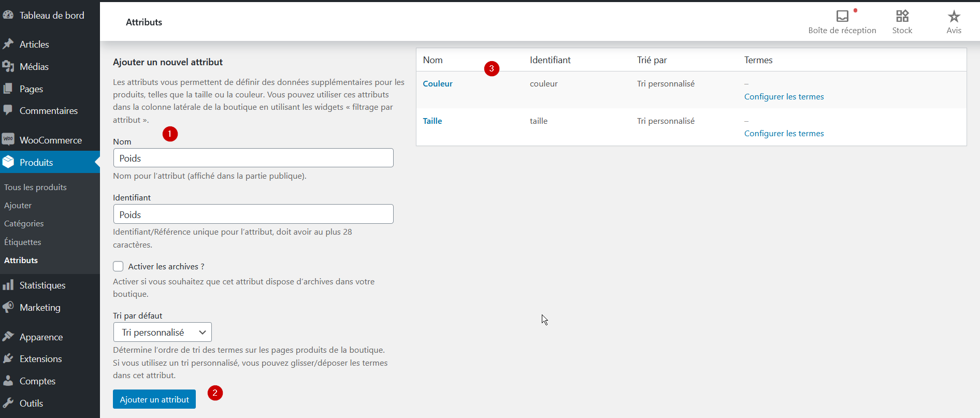
Task: Click Tri personnalisé in Taille row
Action: click(x=666, y=121)
